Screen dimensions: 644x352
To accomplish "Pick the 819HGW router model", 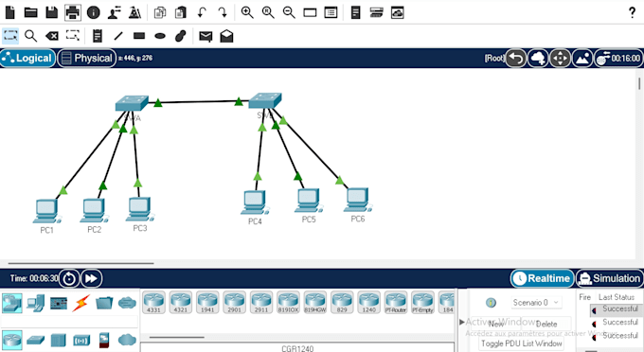I will pyautogui.click(x=315, y=303).
